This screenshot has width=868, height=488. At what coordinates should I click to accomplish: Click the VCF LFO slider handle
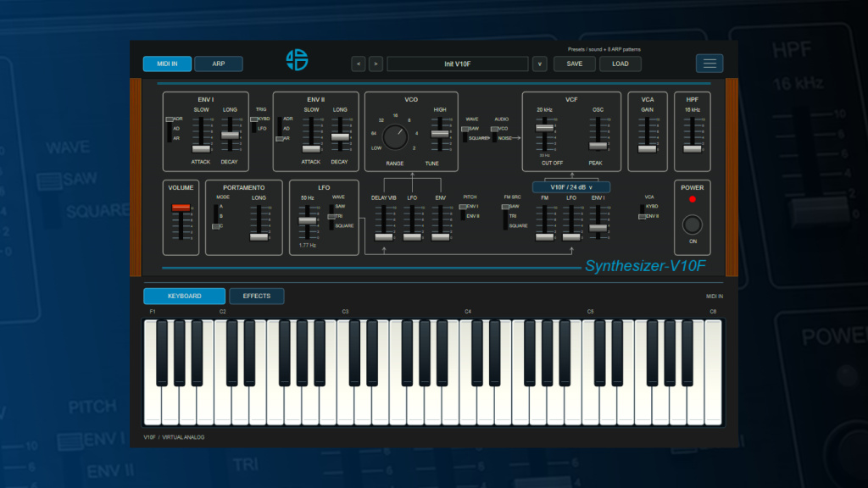tap(571, 237)
